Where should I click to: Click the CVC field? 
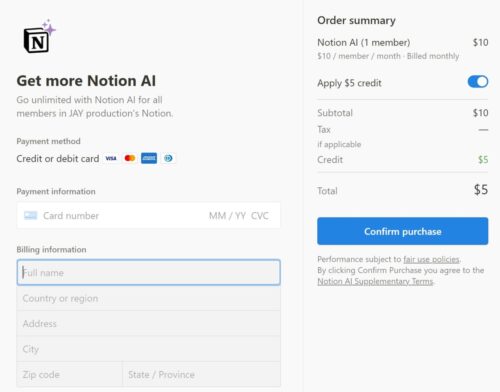(x=260, y=216)
